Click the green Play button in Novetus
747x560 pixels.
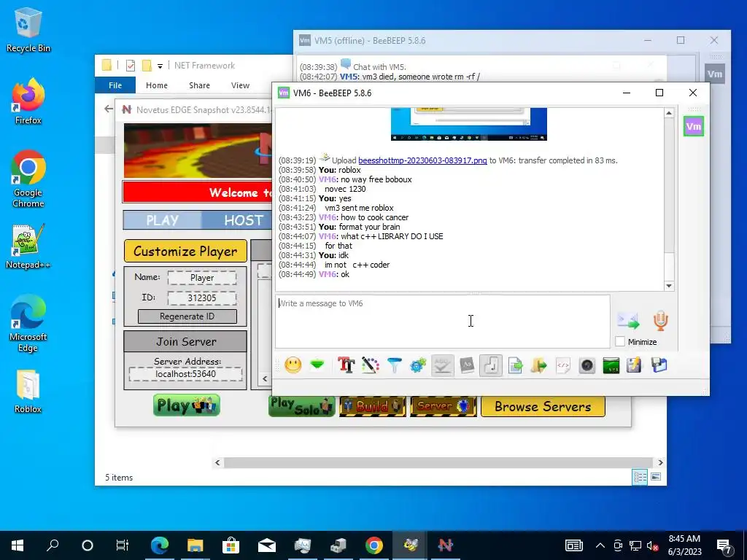pyautogui.click(x=187, y=405)
